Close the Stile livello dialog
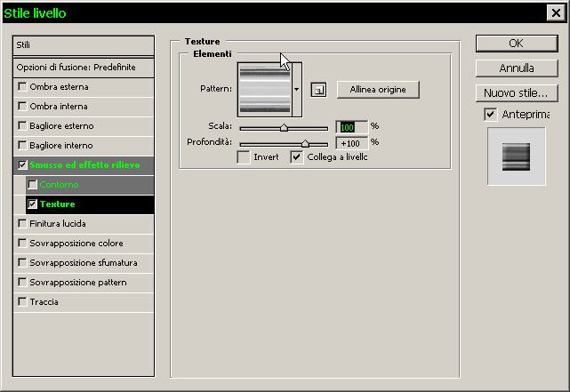 coord(556,12)
